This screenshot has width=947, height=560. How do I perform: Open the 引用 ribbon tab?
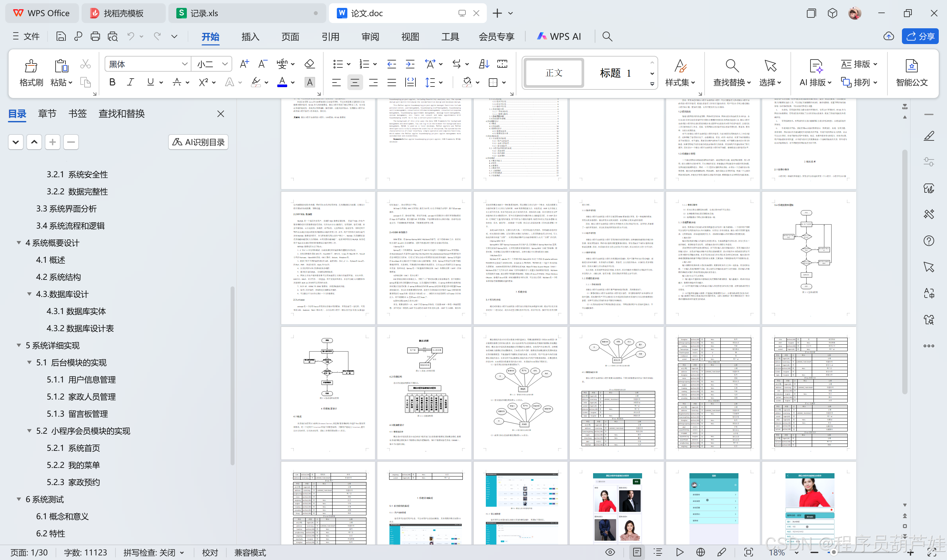pos(330,37)
